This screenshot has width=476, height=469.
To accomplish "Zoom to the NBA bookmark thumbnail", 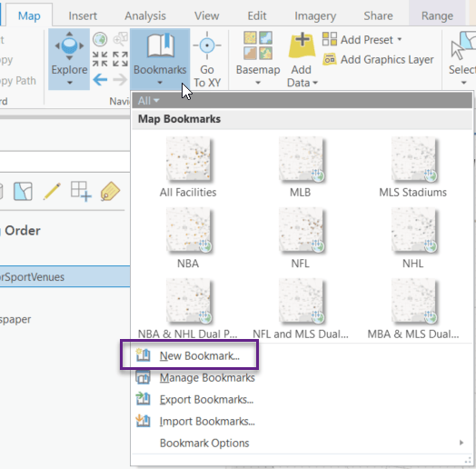I will point(188,230).
